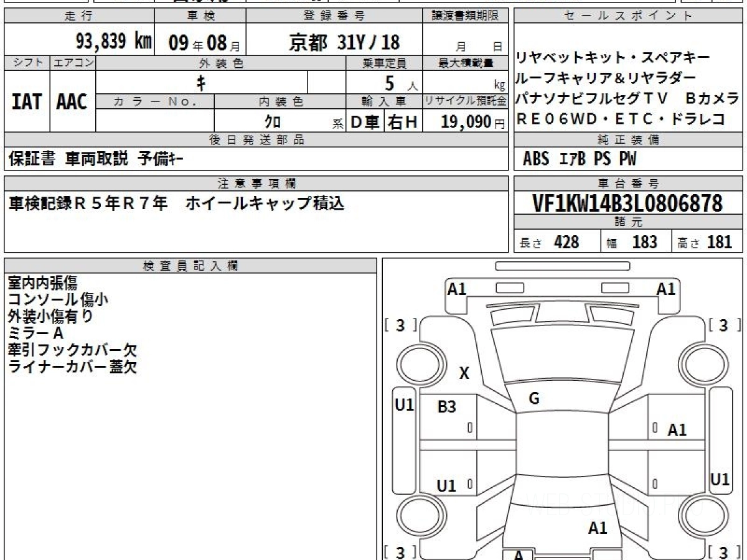Select exterior color value キ
The image size is (747, 560).
(x=202, y=82)
